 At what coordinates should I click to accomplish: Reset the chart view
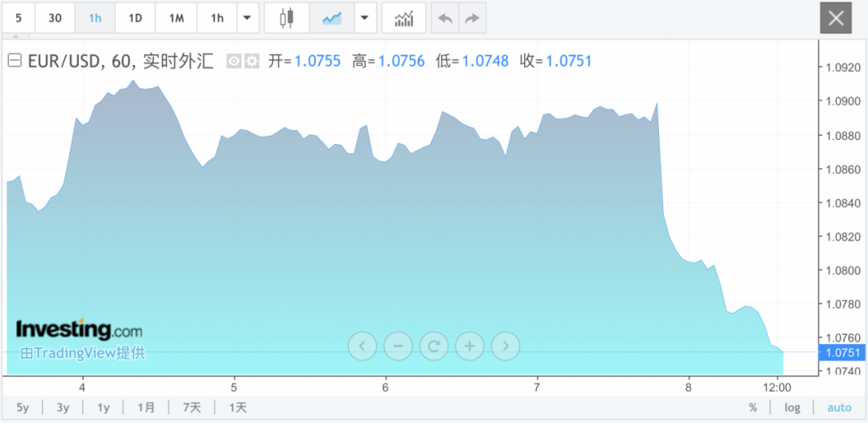tap(434, 347)
